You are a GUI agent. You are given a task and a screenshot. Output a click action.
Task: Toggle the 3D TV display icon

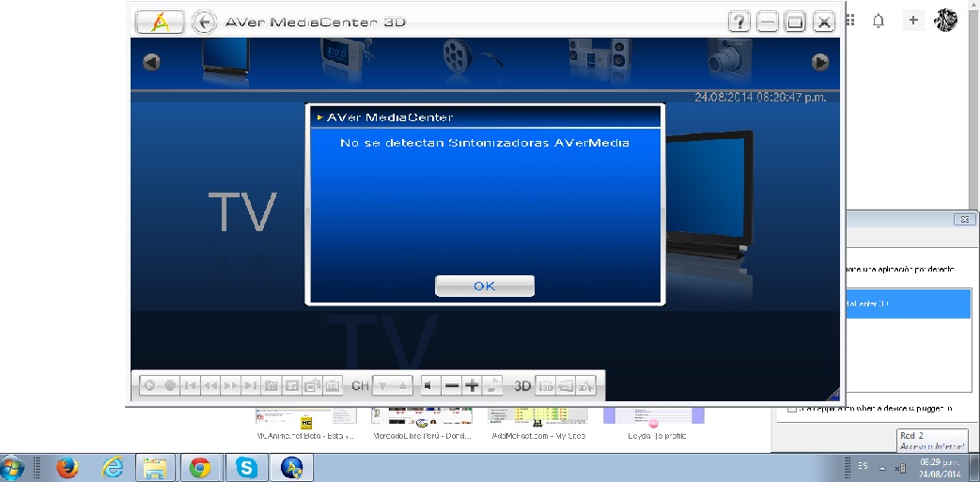tap(546, 386)
